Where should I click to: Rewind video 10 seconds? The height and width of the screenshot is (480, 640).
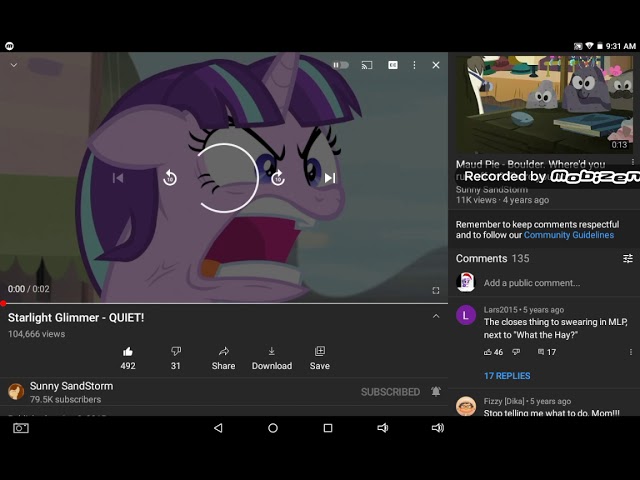pyautogui.click(x=170, y=178)
